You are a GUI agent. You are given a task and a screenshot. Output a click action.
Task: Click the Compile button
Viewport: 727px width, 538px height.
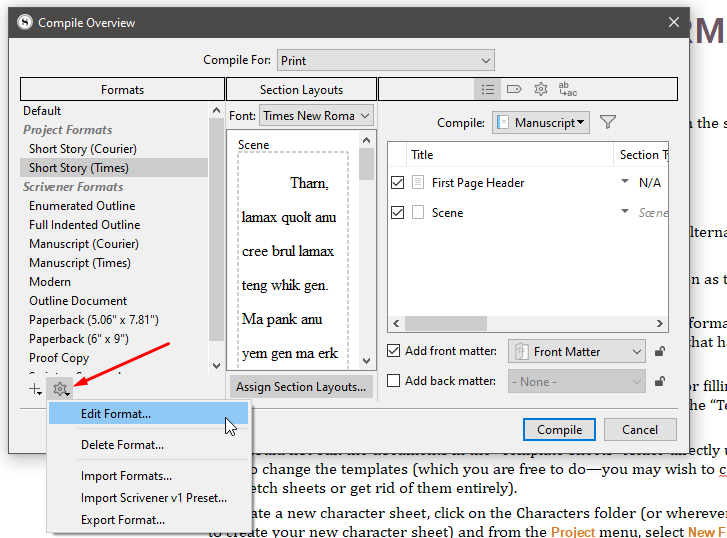point(559,429)
